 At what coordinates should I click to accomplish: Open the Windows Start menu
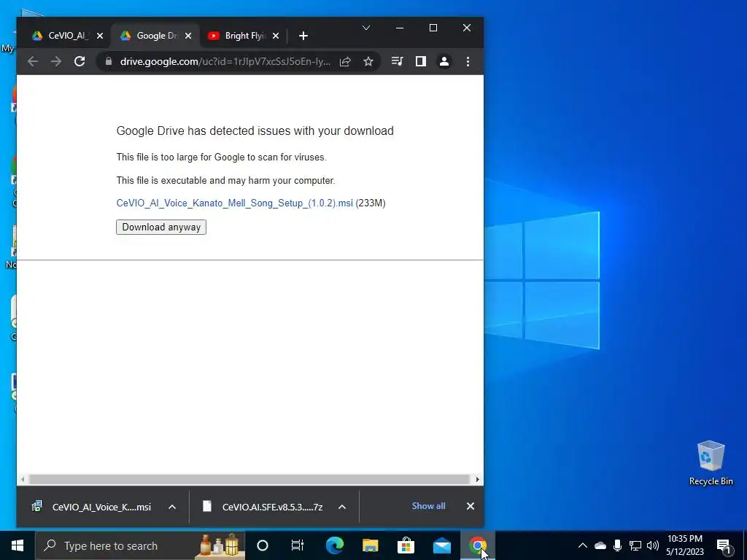tap(18, 545)
